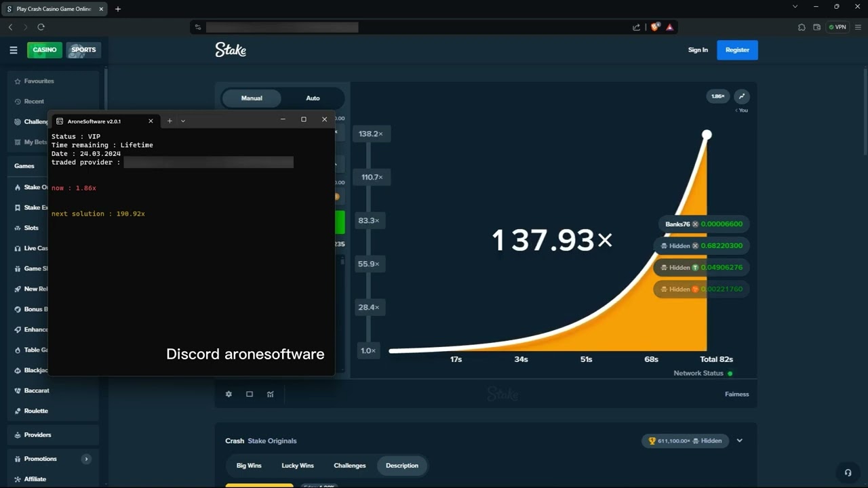Open Providers in the sidebar
Screen dimensions: 868x488
(53, 434)
